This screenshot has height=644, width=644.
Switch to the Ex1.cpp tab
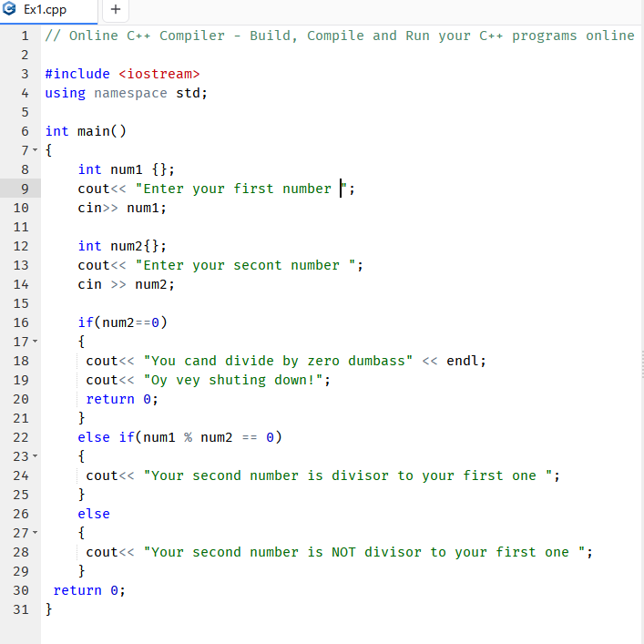[x=44, y=10]
